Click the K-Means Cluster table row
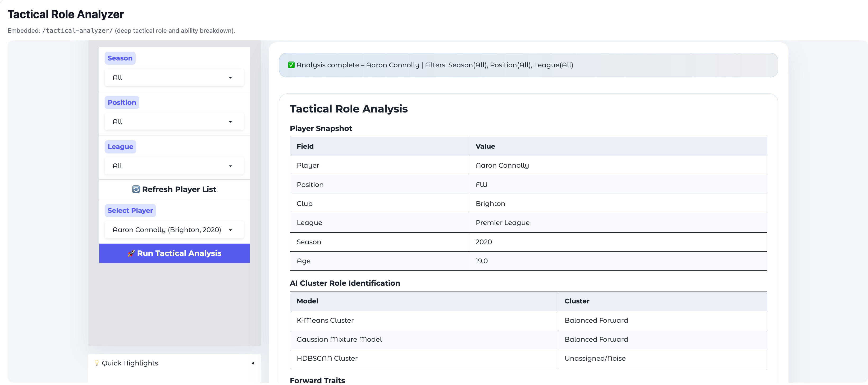868x385 pixels. pos(325,320)
